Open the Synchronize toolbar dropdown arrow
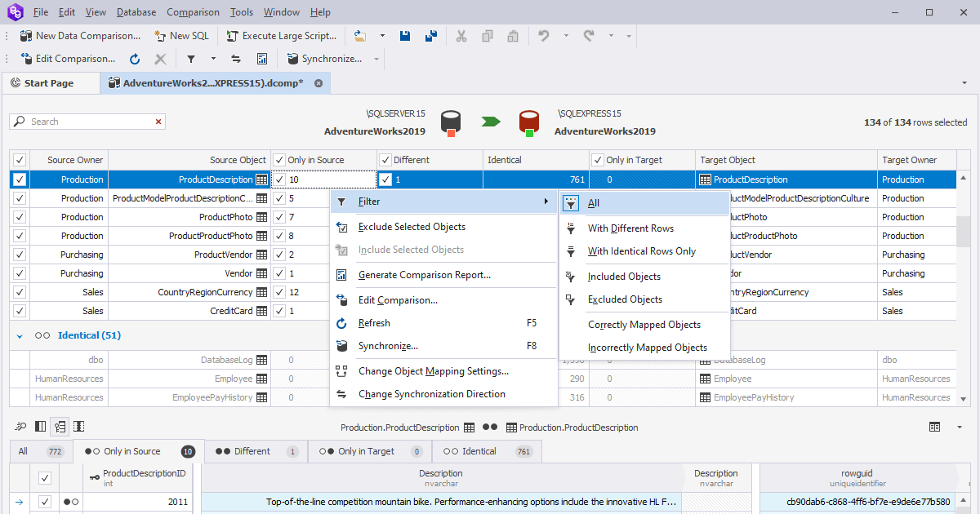The height and width of the screenshot is (514, 980). tap(376, 59)
